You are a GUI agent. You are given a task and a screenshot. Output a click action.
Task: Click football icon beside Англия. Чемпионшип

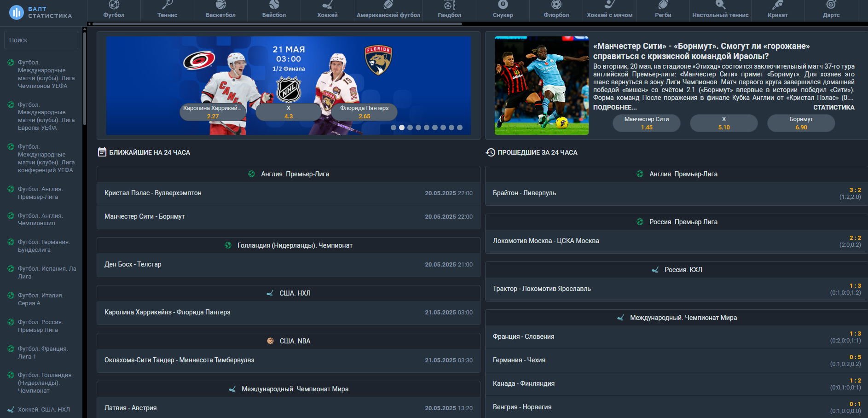tap(11, 215)
